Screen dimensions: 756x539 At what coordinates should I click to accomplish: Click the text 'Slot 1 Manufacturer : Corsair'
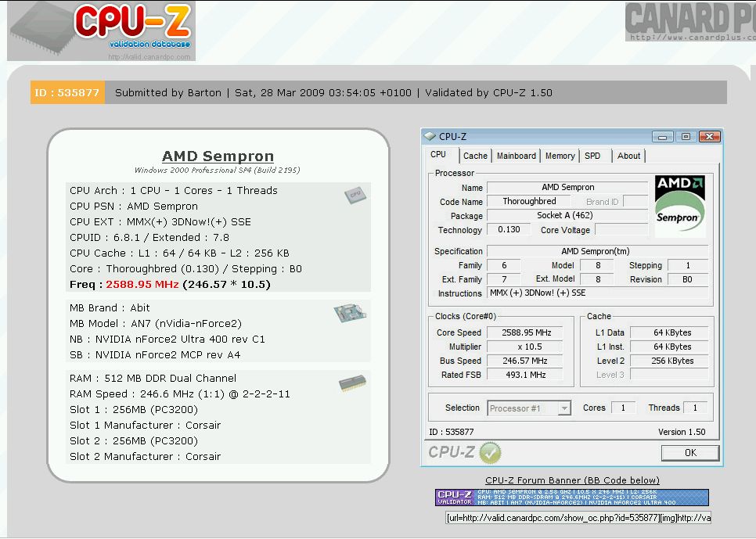(x=145, y=426)
